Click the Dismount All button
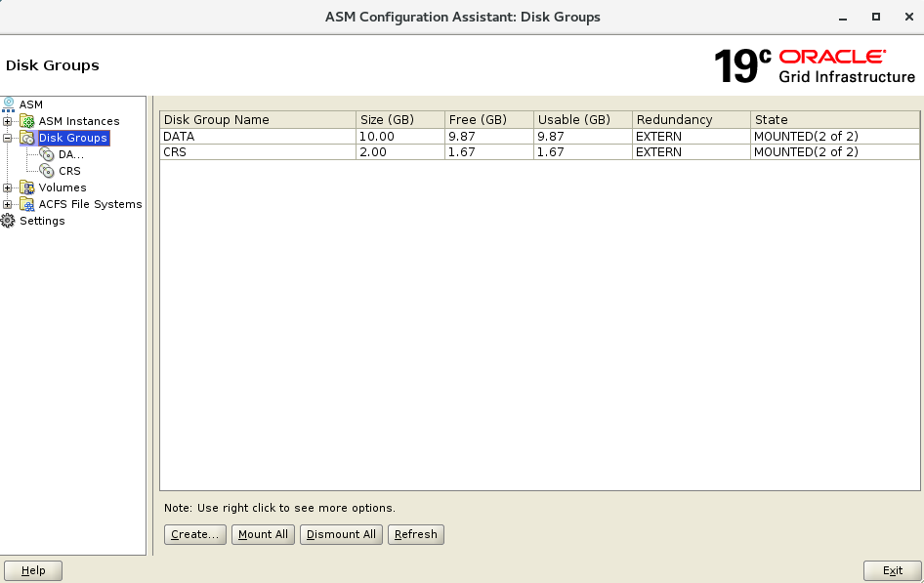Viewport: 924px width, 583px height. [341, 534]
